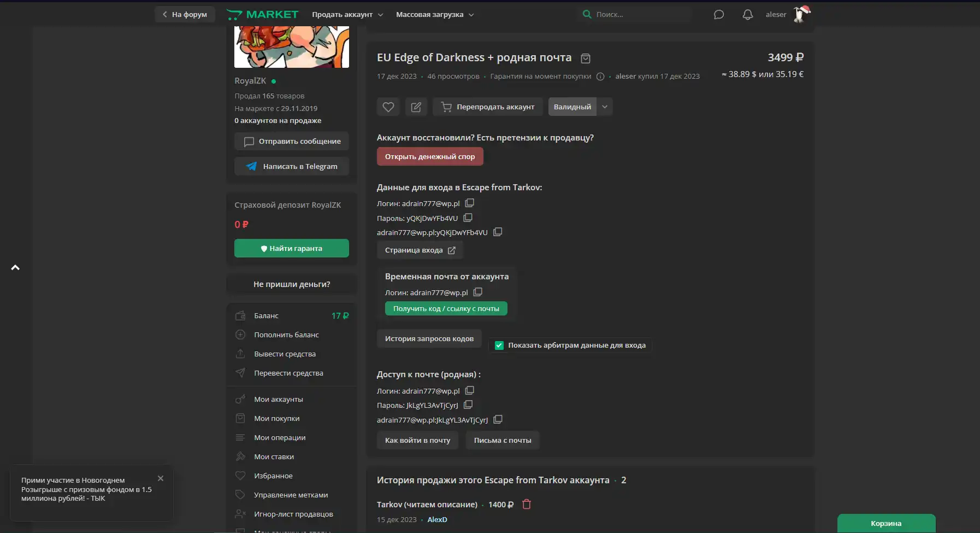The image size is (980, 533).
Task: Open Избранное menu item
Action: (x=292, y=476)
